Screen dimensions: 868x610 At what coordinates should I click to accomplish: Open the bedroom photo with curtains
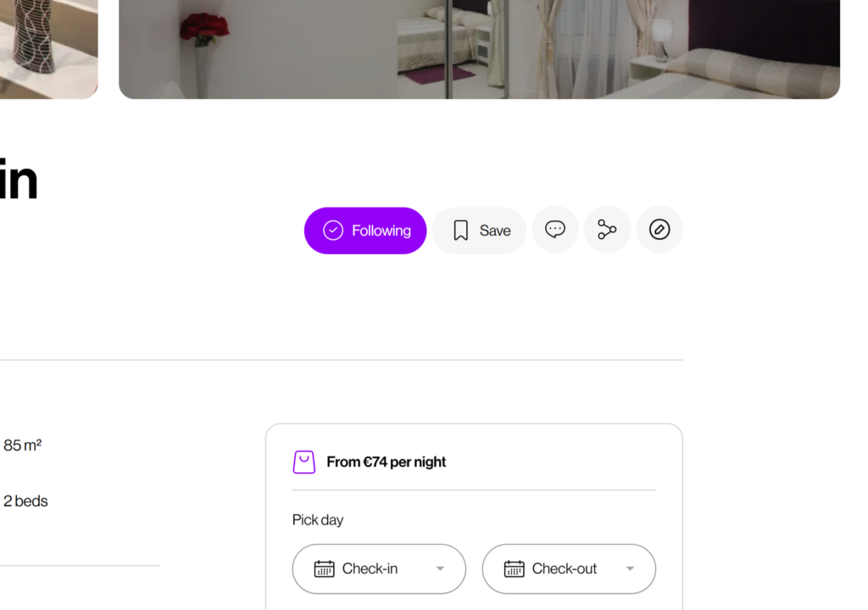pyautogui.click(x=479, y=49)
